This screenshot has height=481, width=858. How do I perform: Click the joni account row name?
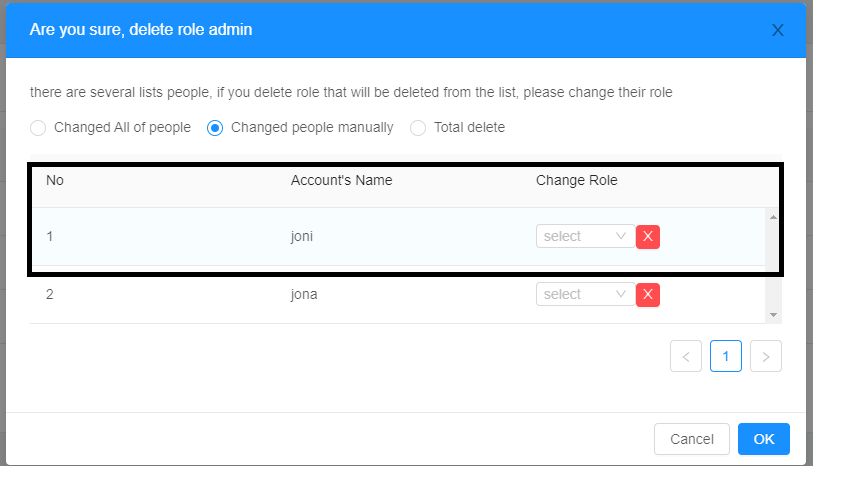coord(303,237)
